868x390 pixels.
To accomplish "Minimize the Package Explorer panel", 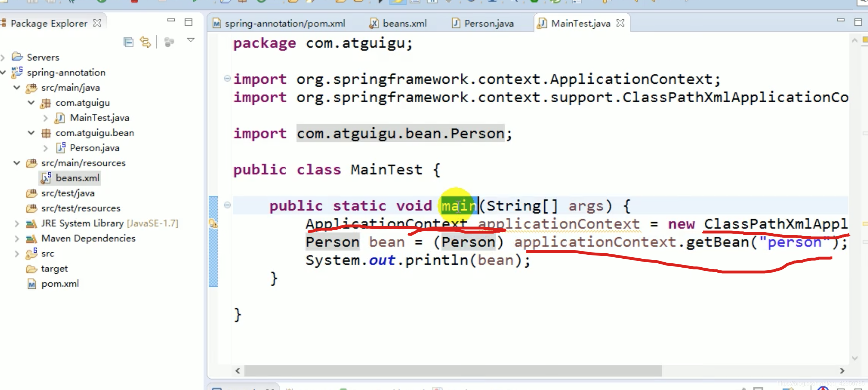I will [x=171, y=20].
